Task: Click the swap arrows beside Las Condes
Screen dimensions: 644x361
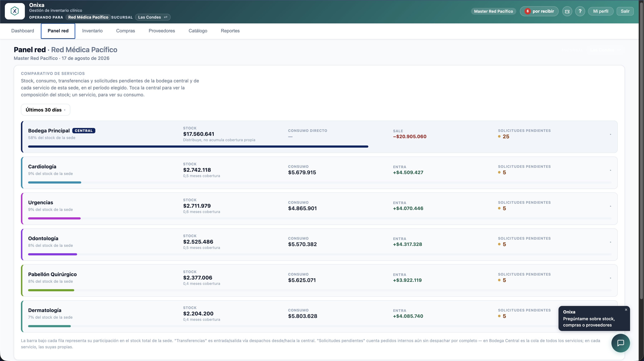Action: pos(165,17)
